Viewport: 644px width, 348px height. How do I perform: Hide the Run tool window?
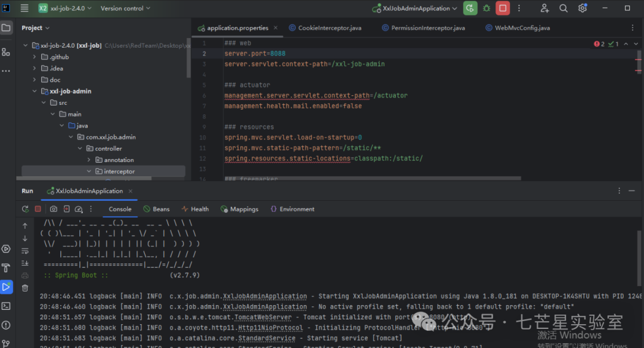tap(631, 191)
